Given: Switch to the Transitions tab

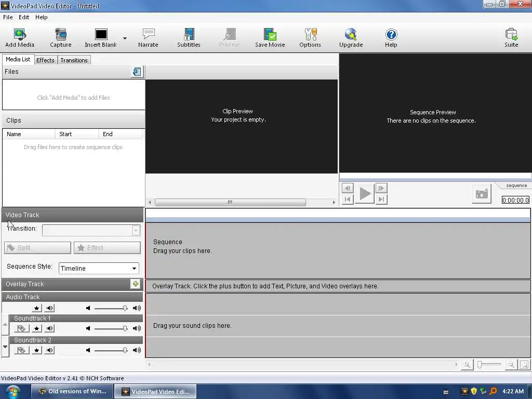Looking at the screenshot, I should coord(74,60).
